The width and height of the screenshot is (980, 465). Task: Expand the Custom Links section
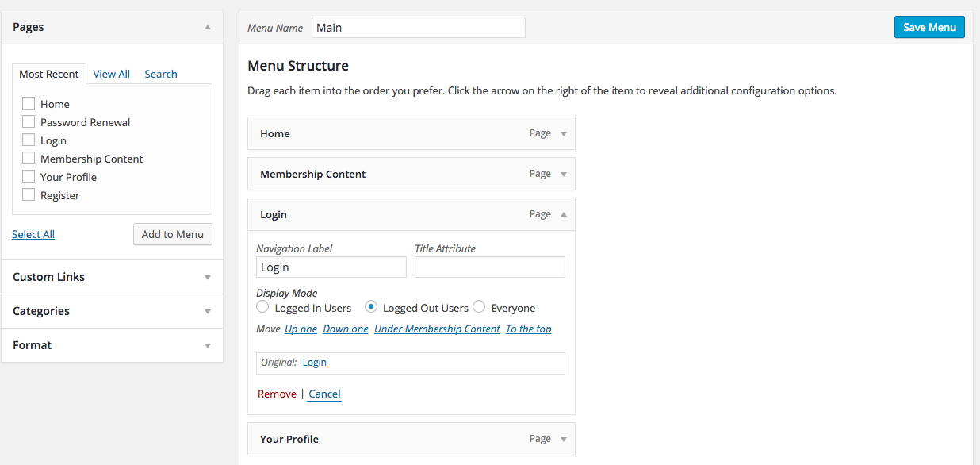tap(208, 278)
